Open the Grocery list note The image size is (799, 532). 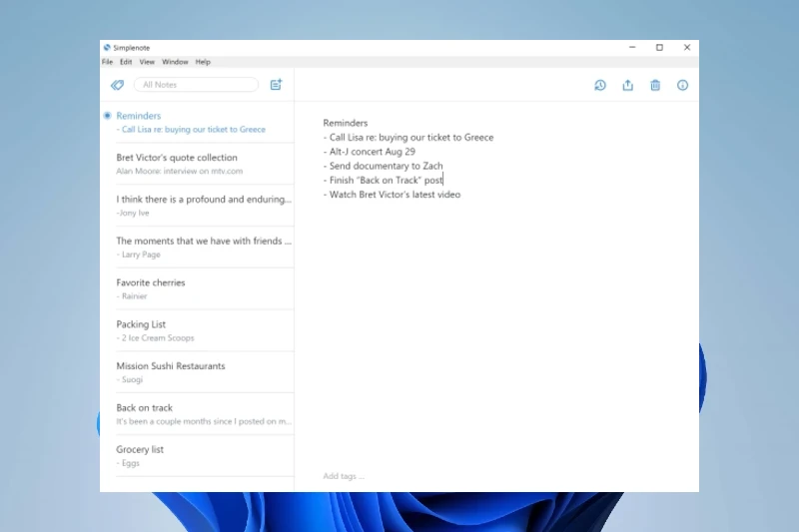198,456
